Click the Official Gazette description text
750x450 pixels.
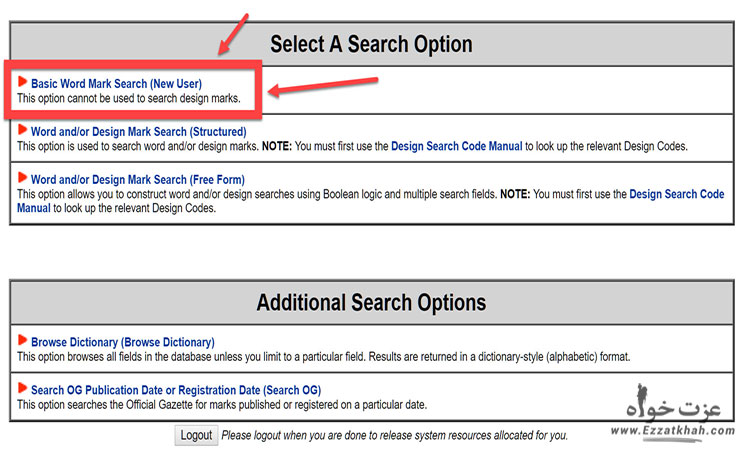(x=221, y=405)
